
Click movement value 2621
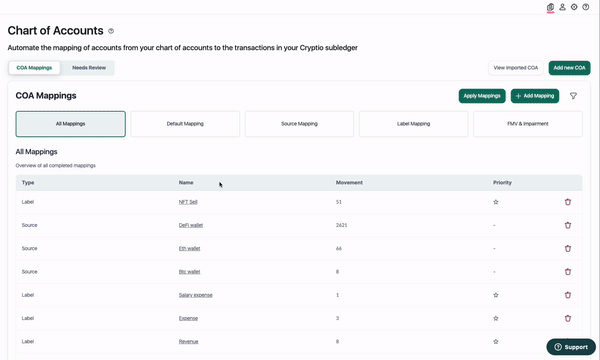pos(342,225)
